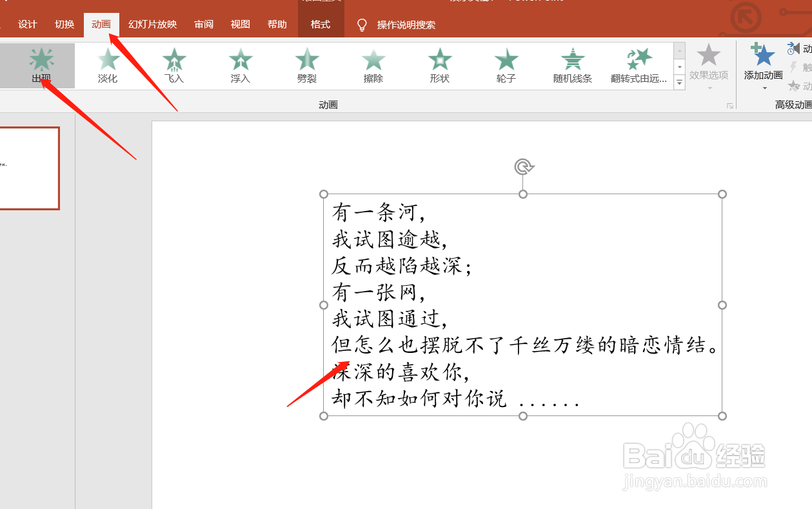Click the 操作说明搜索 search box
This screenshot has width=812, height=509.
[x=406, y=25]
